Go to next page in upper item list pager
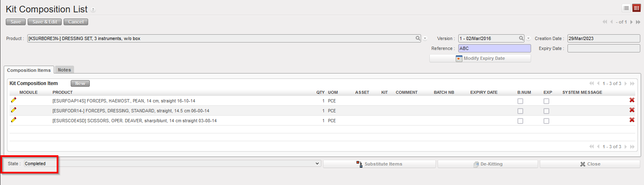 point(625,83)
